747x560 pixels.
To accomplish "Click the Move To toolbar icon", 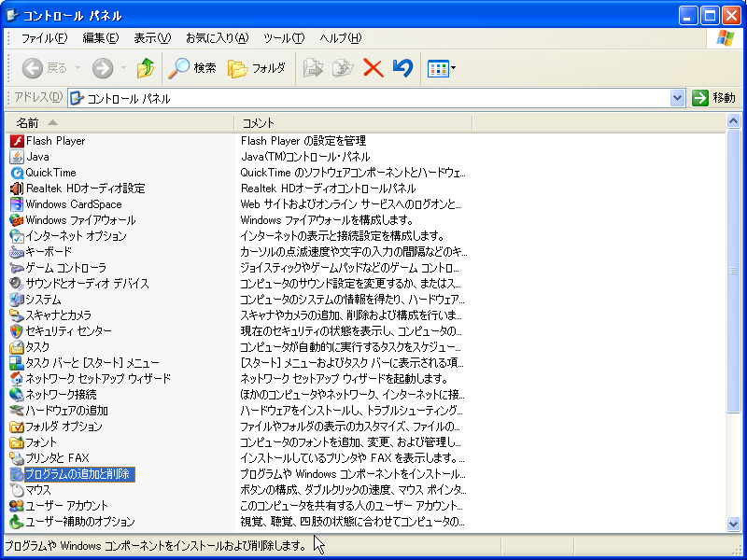I will pyautogui.click(x=313, y=68).
